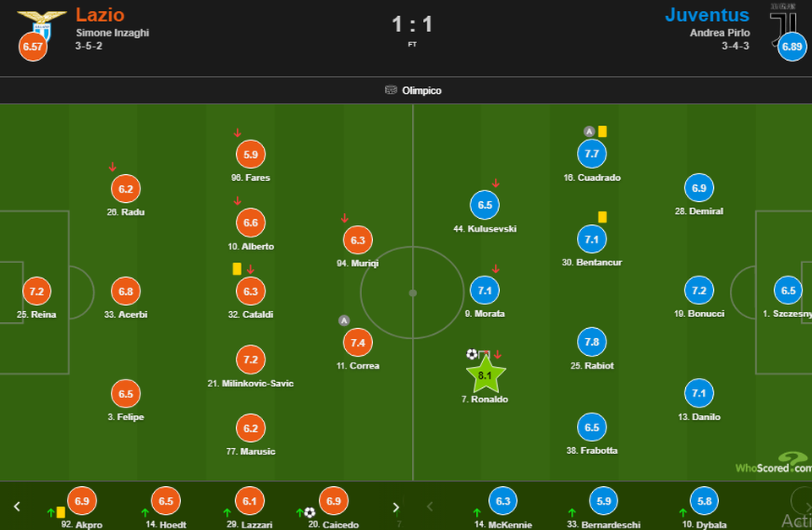This screenshot has width=812, height=530.
Task: Select Rabiot's 7.8 rating circle
Action: click(591, 341)
